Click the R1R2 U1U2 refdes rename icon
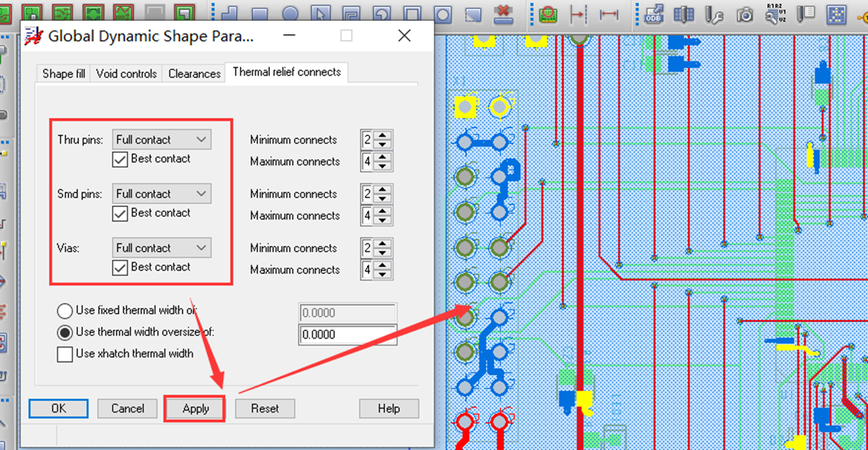The width and height of the screenshot is (868, 450). 775,14
